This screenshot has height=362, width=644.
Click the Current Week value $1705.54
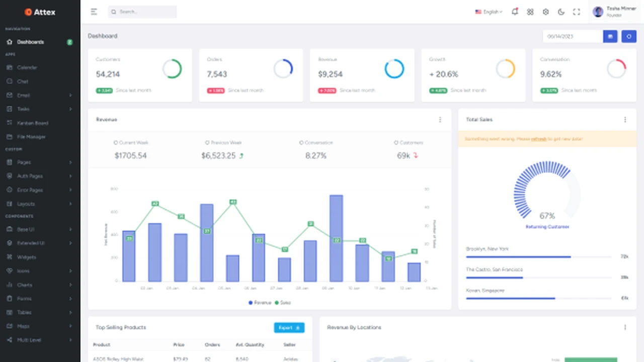click(x=131, y=156)
